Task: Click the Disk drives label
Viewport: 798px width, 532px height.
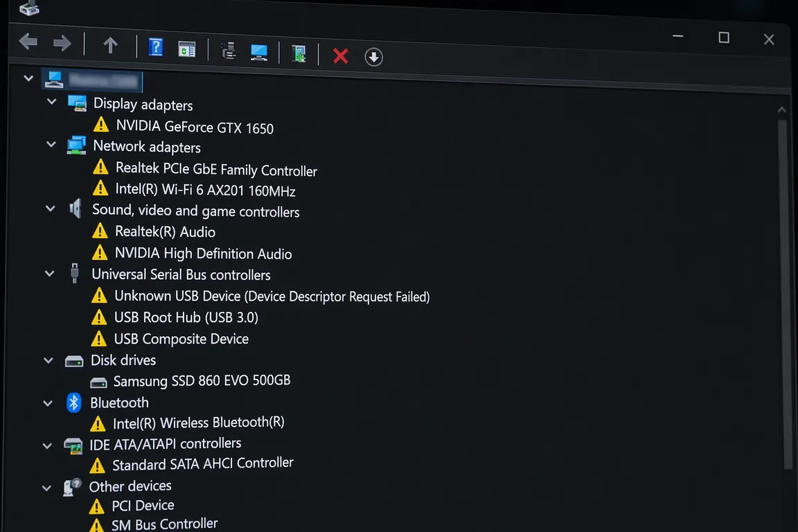Action: coord(123,360)
